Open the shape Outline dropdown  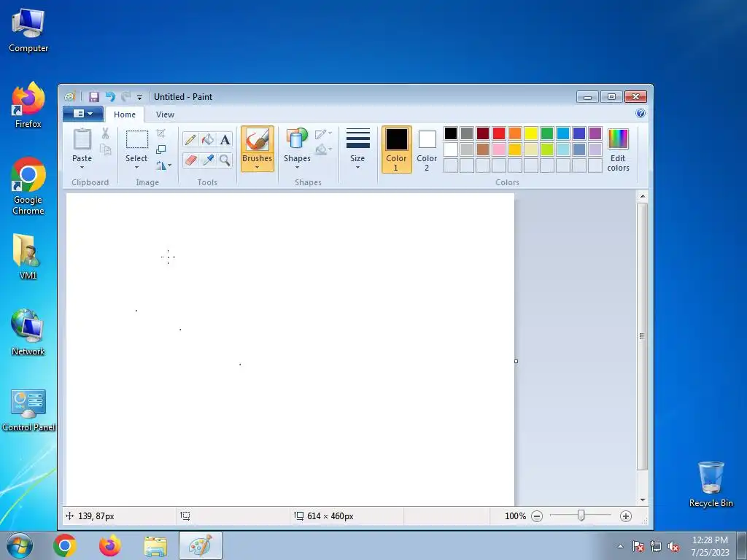[x=323, y=134]
